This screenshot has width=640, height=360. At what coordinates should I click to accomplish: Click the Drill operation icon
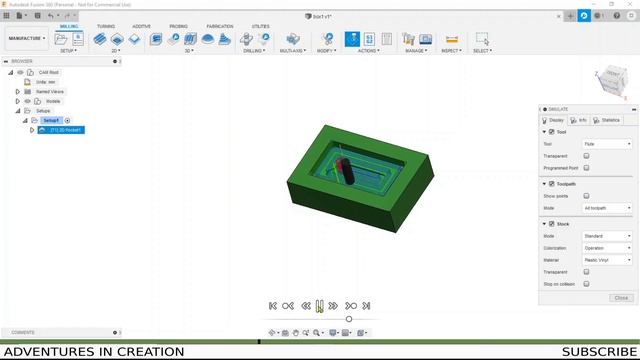[x=246, y=39]
